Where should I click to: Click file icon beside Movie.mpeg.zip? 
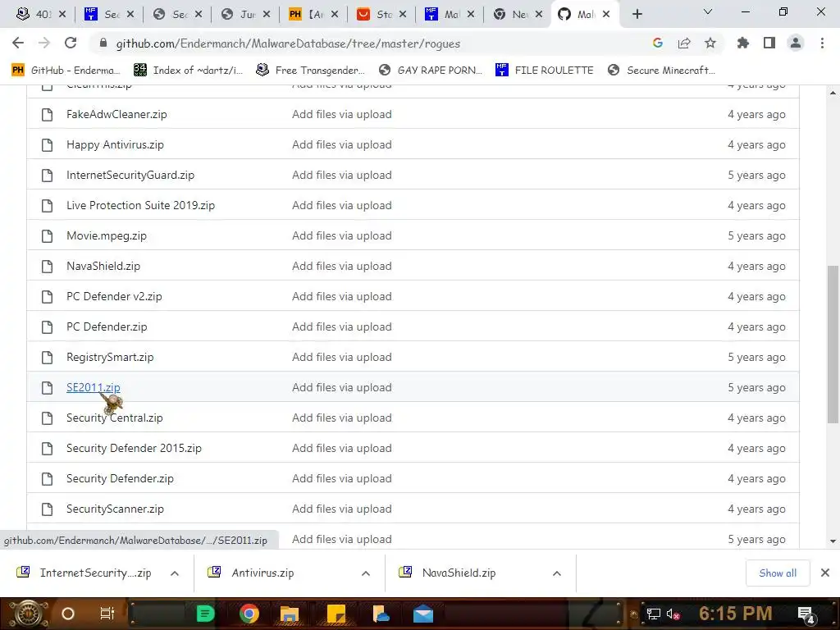[x=47, y=236]
